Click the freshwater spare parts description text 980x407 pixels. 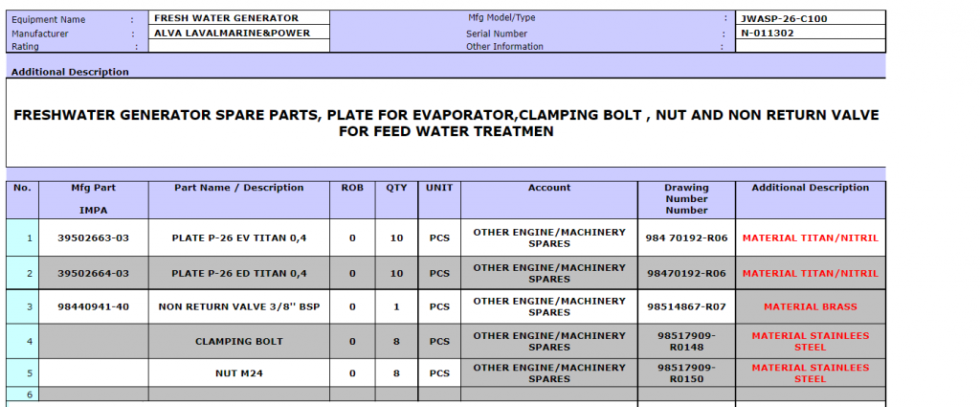point(446,123)
